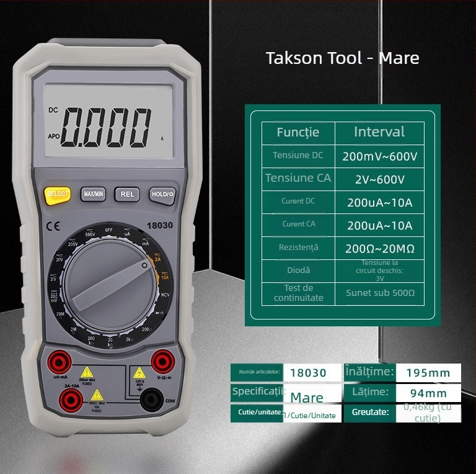Click the red V-Ω input jack
476x474 pixels.
[163, 360]
